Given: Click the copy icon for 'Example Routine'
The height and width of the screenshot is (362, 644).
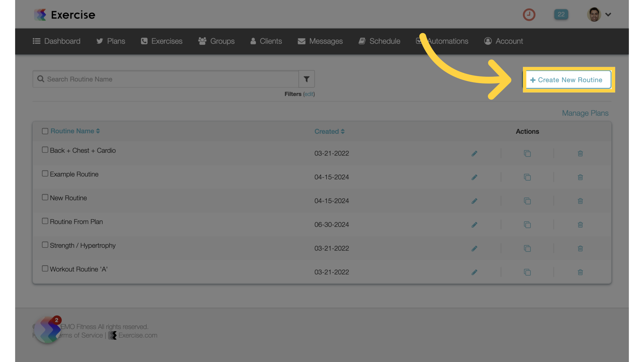Looking at the screenshot, I should coord(527,177).
